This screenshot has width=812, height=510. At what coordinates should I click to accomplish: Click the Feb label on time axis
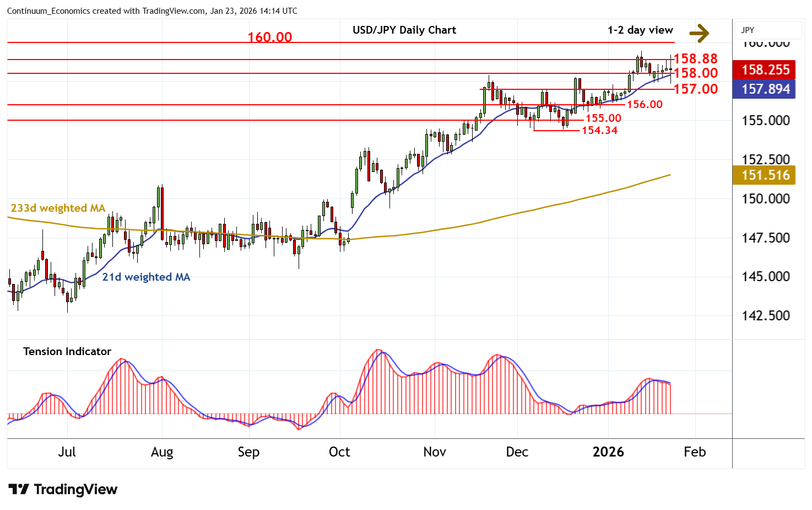[695, 452]
